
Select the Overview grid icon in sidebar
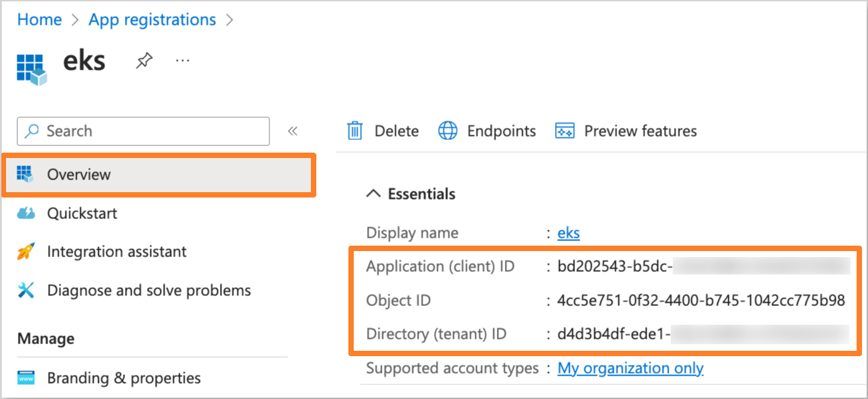click(x=25, y=174)
